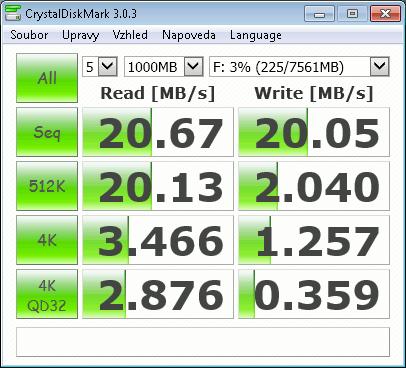406x368 pixels.
Task: Select the 4K QD32 write result 0.359
Action: [314, 294]
